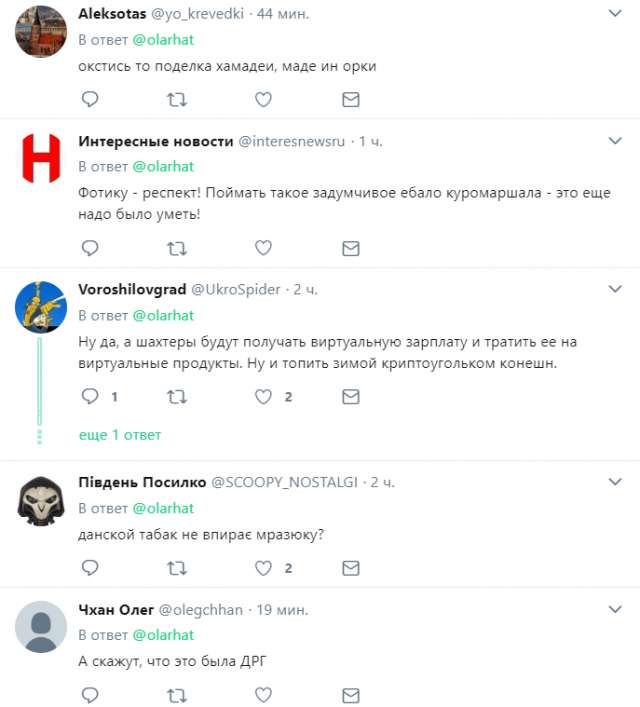
Task: Reply to Voroshilovgrad's tweet
Action: 89,396
